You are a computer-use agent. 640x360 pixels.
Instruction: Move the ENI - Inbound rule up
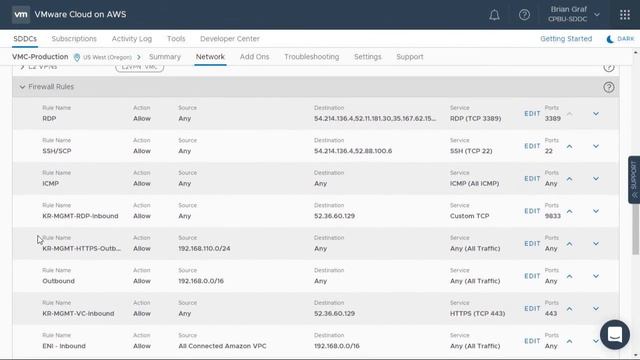[x=569, y=341]
